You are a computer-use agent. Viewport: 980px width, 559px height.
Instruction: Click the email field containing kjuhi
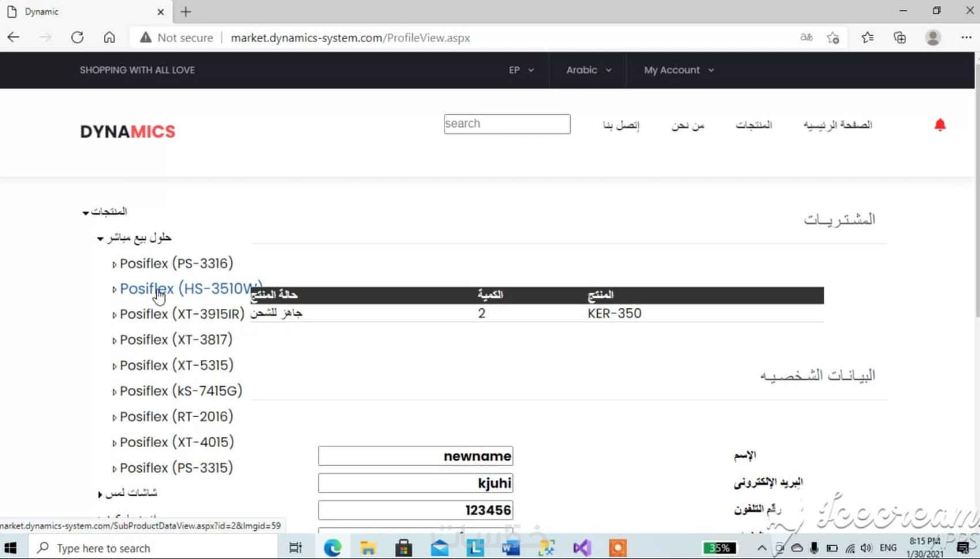pos(416,483)
